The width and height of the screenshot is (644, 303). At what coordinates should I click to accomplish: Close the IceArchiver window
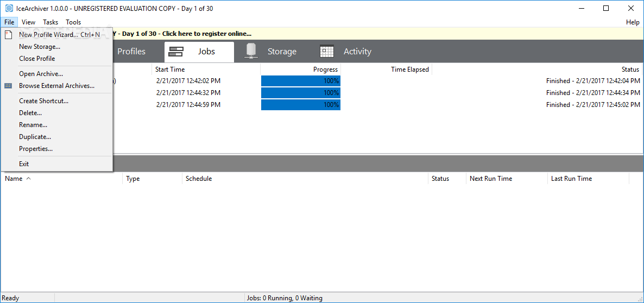[x=631, y=8]
